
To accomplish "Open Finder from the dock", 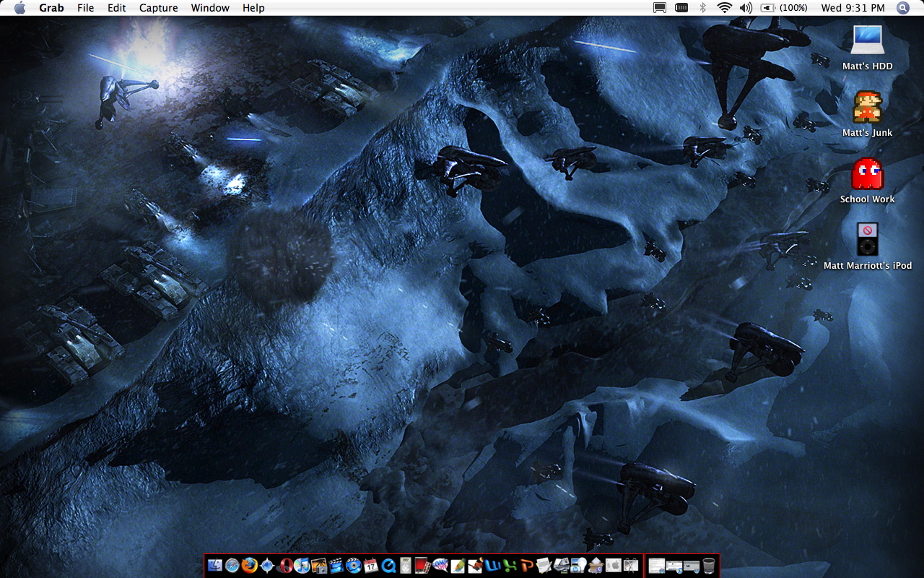I will [x=215, y=566].
